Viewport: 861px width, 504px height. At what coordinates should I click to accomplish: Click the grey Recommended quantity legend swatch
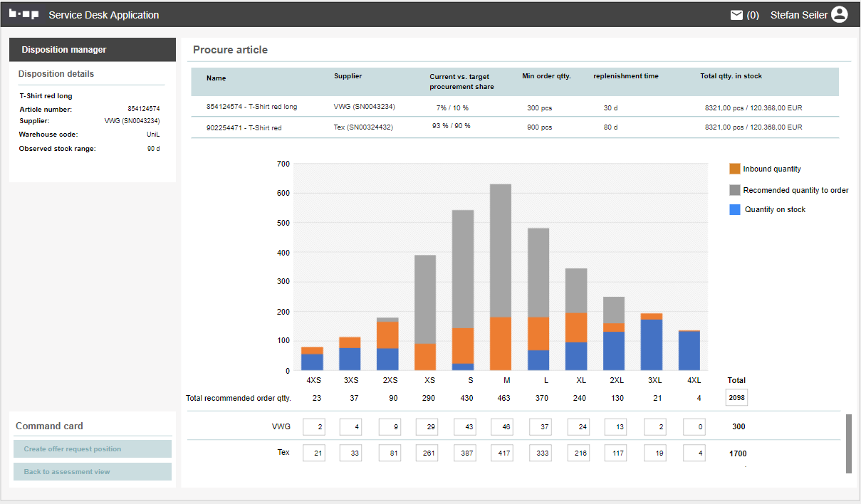(735, 190)
